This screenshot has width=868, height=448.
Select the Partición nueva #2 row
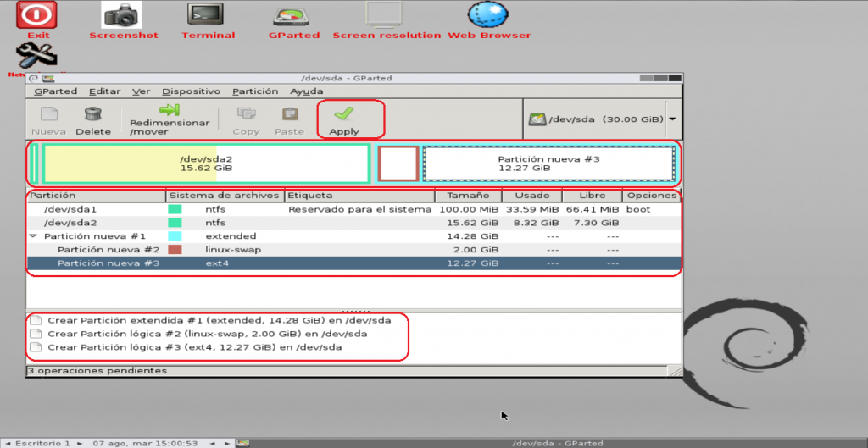tap(353, 250)
